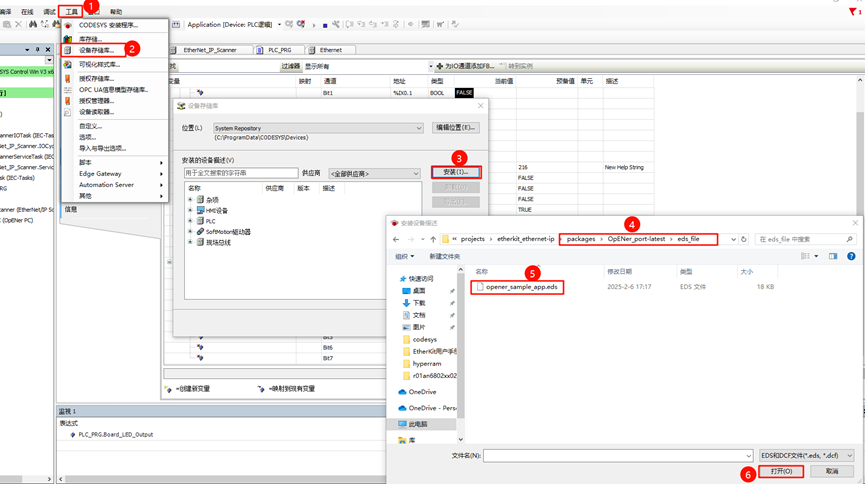Click up-one-level arrow in file dialog
This screenshot has height=484, width=865.
pyautogui.click(x=433, y=240)
